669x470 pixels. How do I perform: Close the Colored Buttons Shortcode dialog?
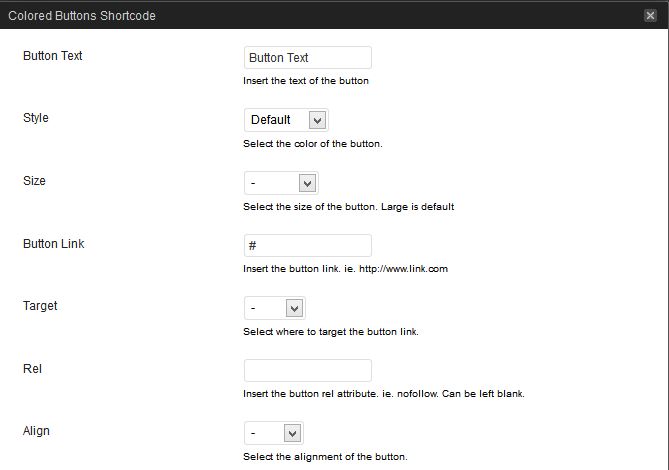tap(651, 15)
